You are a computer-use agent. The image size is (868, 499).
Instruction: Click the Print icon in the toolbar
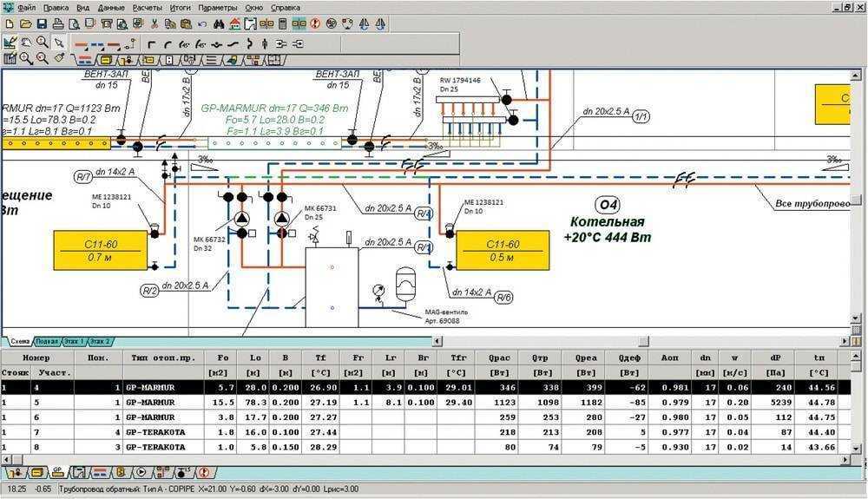point(57,23)
